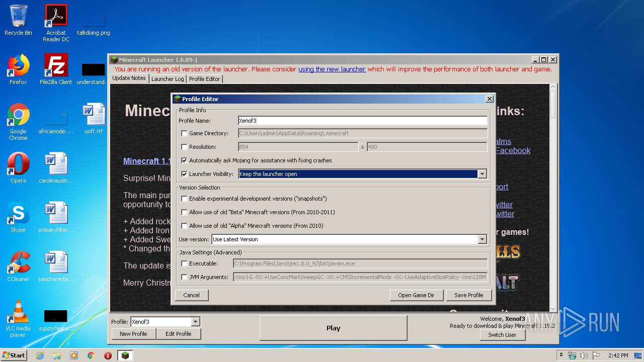Click the launcher news vertical scrollbar
644x362 pixels.
(553, 198)
